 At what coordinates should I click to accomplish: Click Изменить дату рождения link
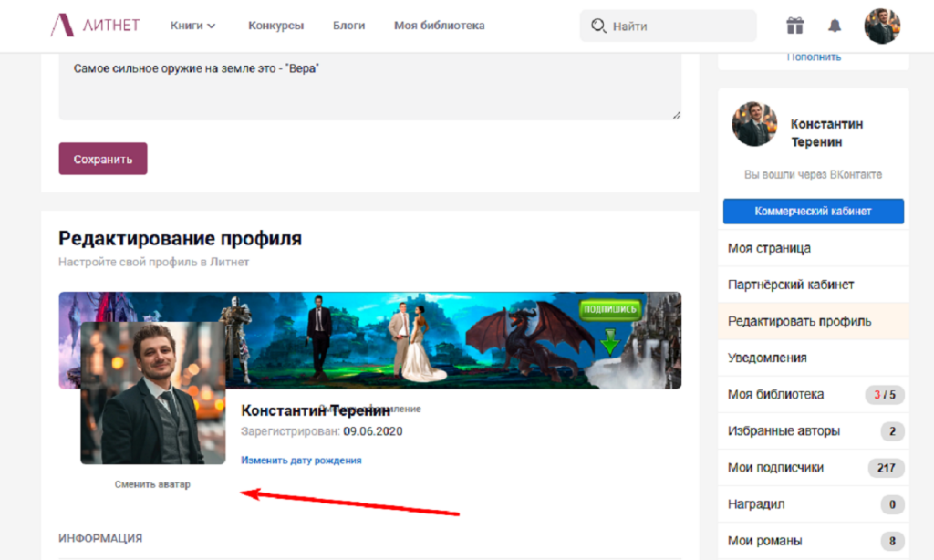click(301, 461)
